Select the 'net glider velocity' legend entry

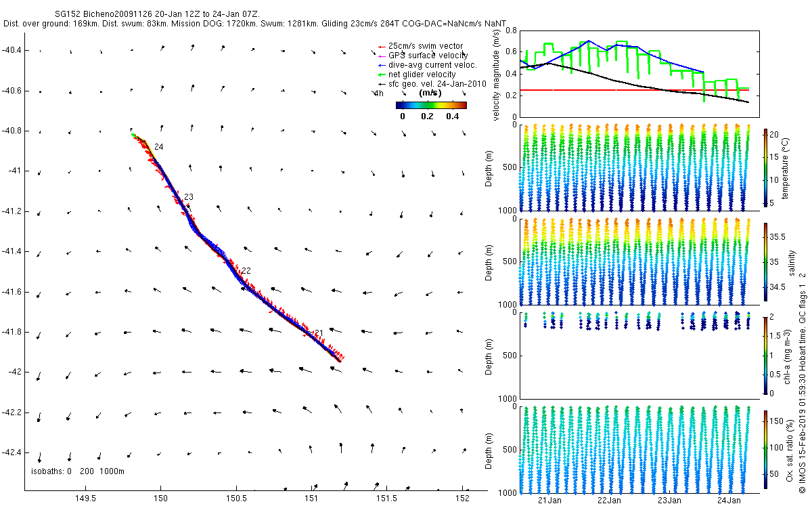pos(422,74)
